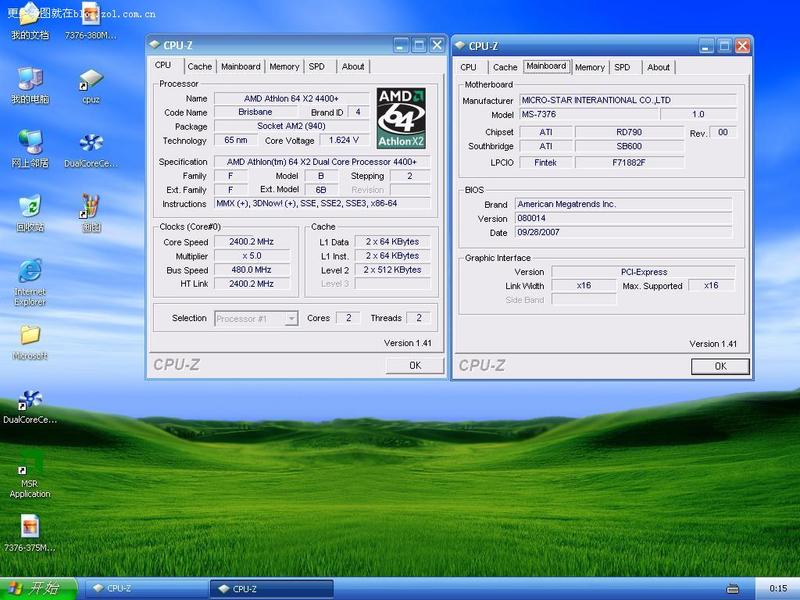Click the system tray device icon

click(732, 589)
